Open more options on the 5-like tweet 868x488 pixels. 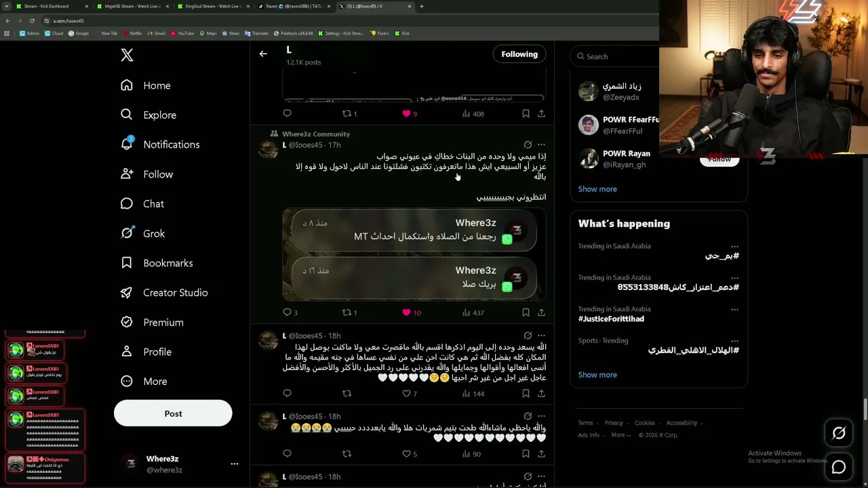click(x=541, y=416)
